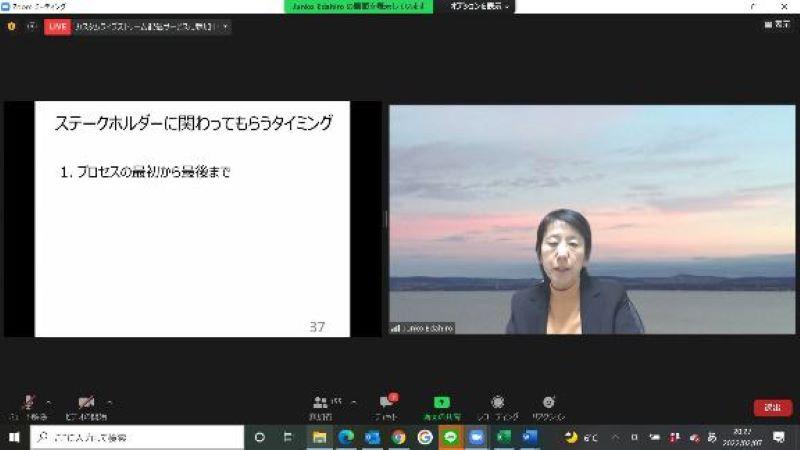
Task: Unmute the microphone in Zoom toolbar
Action: [28, 402]
